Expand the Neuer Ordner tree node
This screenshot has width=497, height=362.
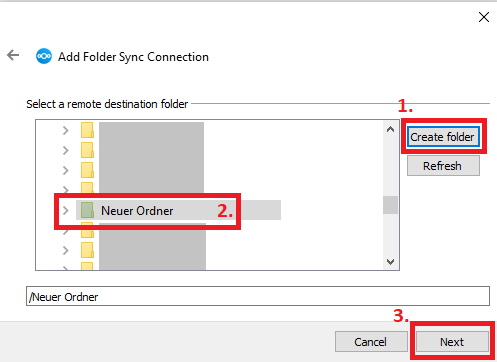(x=66, y=210)
